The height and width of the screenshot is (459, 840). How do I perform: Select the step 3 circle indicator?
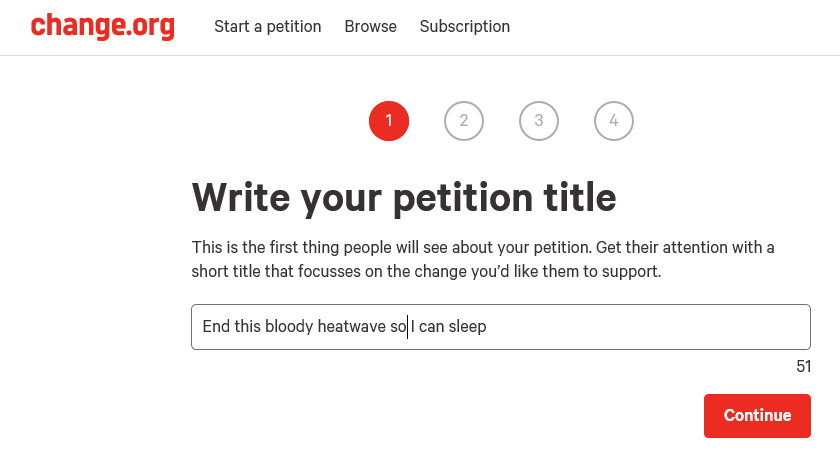(x=539, y=121)
